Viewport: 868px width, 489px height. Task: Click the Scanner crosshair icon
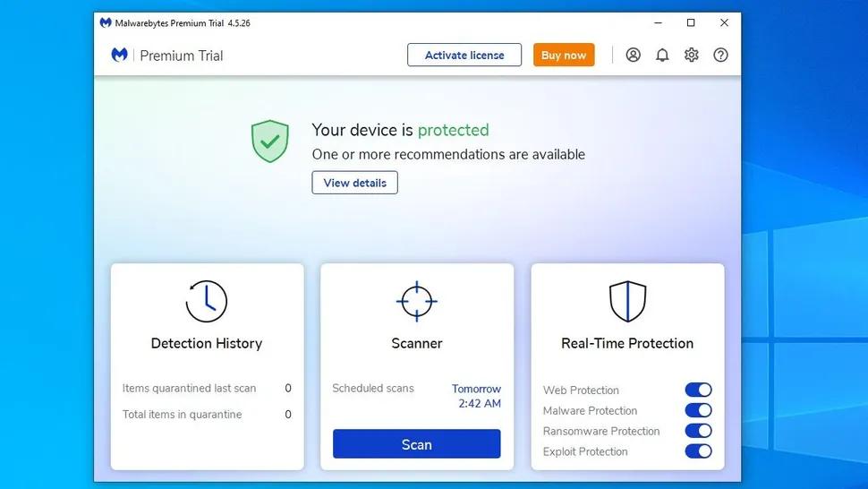[417, 302]
